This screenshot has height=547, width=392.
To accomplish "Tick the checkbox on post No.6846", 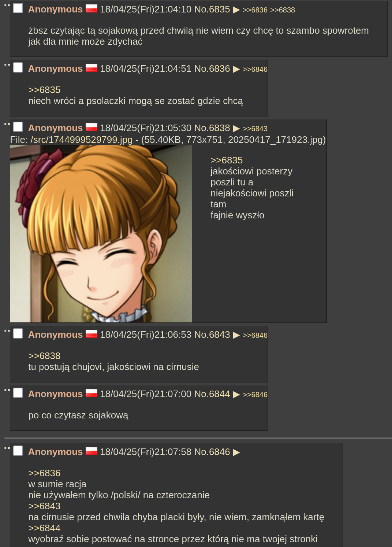I will coord(18,451).
